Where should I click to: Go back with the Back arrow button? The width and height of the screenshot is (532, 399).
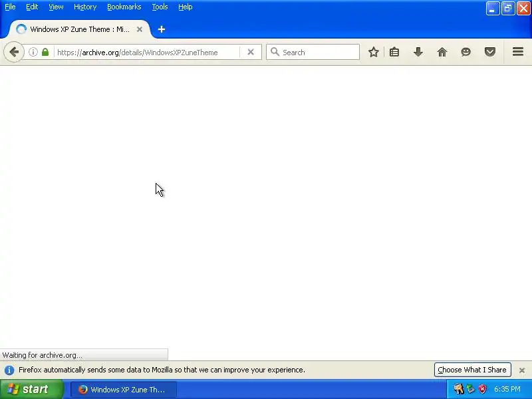point(14,52)
